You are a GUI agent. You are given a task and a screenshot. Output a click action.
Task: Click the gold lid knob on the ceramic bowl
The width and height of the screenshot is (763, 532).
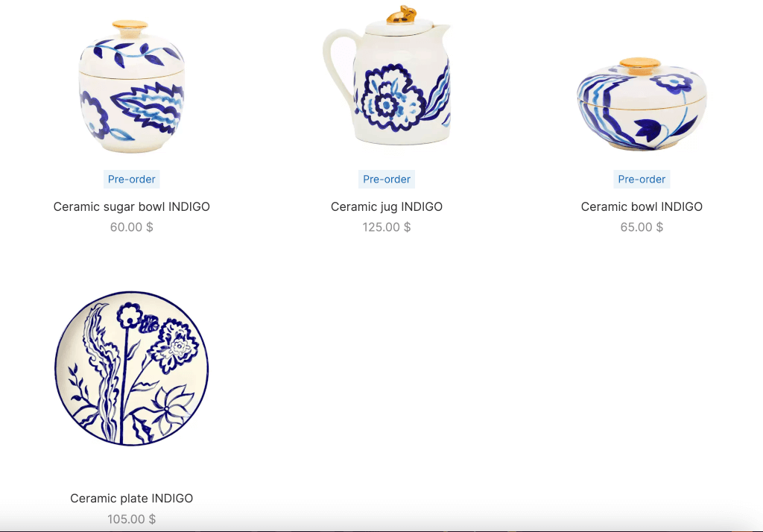point(640,66)
